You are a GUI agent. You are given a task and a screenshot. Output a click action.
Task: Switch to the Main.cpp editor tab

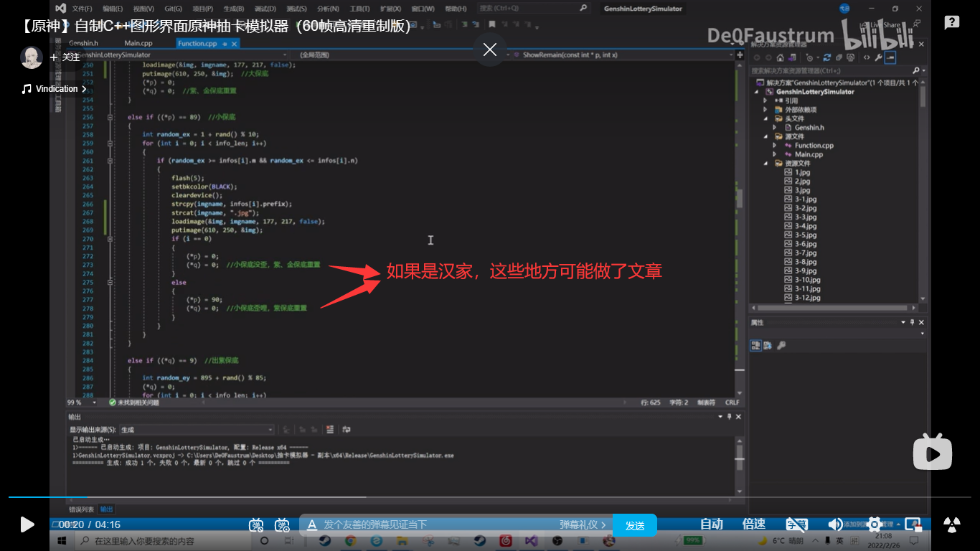[138, 44]
